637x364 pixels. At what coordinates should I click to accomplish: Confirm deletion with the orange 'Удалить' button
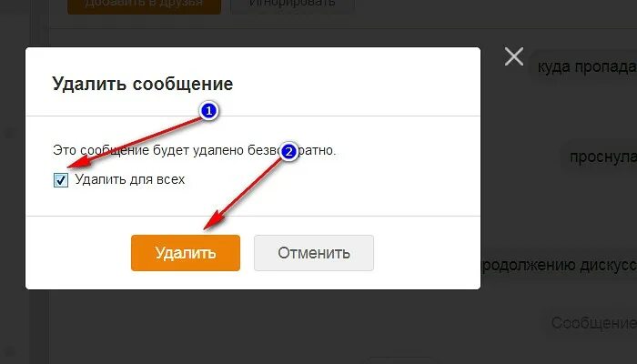186,253
